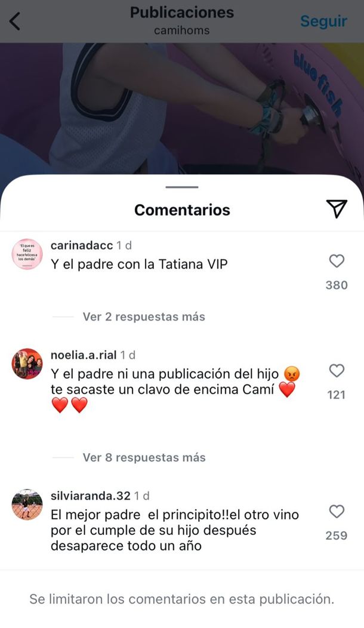
Task: Like noelia.a.rial's comment with the heart
Action: tap(337, 371)
